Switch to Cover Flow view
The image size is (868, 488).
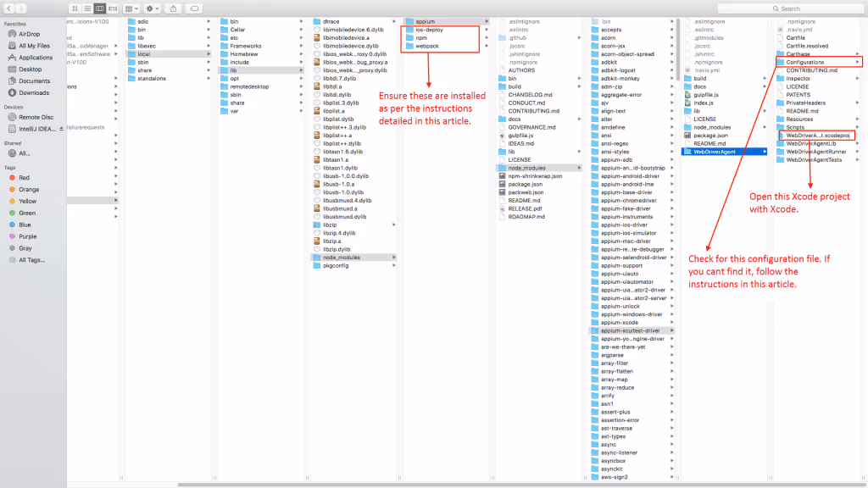pos(113,8)
